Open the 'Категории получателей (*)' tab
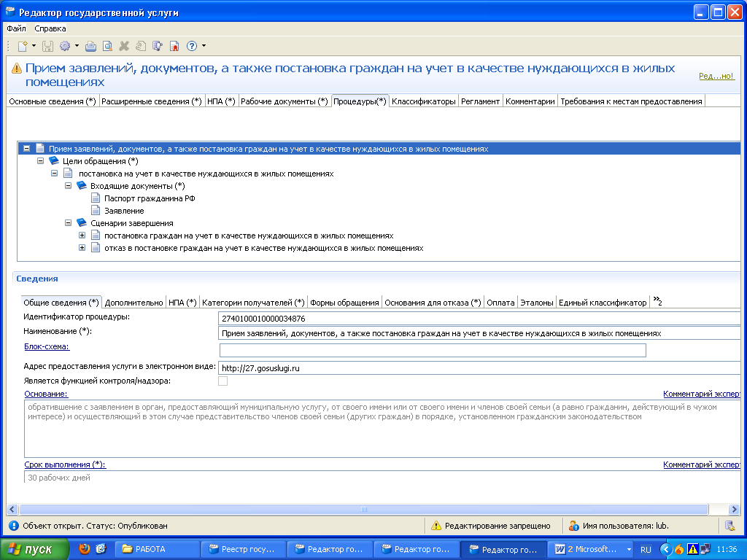Viewport: 747px width, 560px height. click(253, 303)
